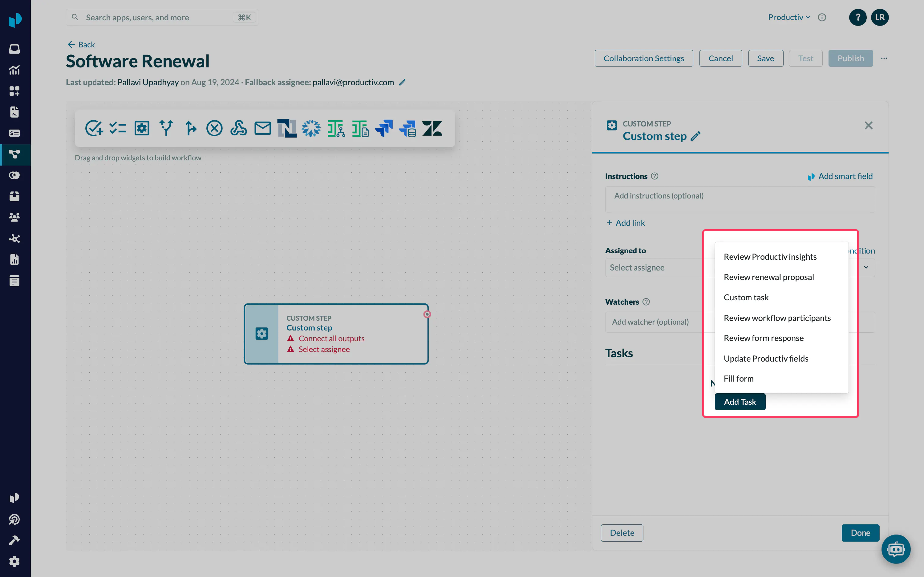Open the more options ellipsis menu

[x=884, y=58]
